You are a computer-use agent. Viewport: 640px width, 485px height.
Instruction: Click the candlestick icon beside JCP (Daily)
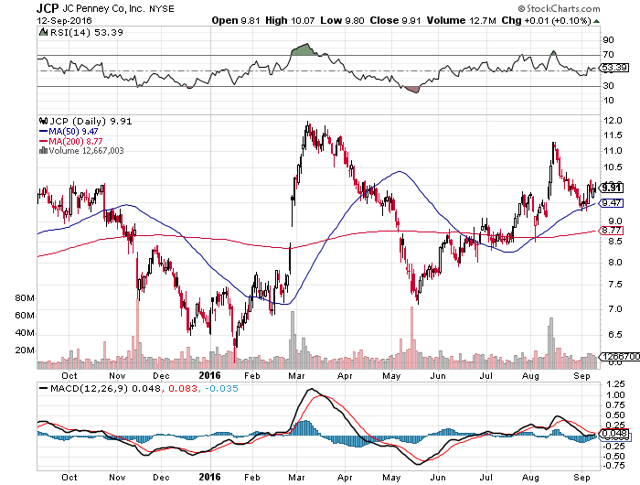43,121
